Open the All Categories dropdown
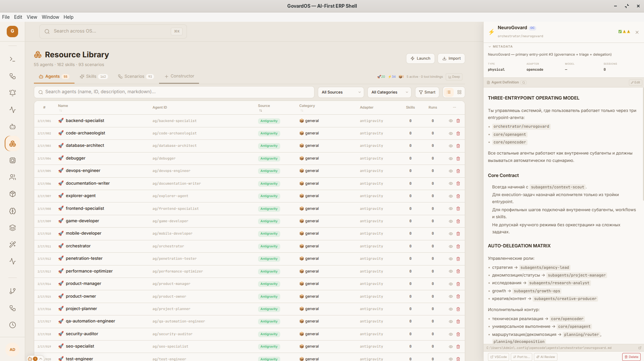The width and height of the screenshot is (644, 361). [389, 92]
